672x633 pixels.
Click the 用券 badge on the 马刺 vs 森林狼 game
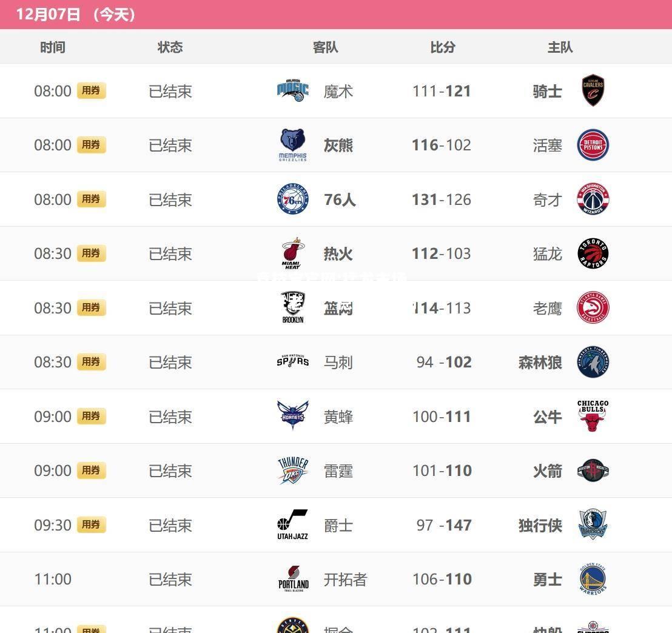pyautogui.click(x=92, y=362)
